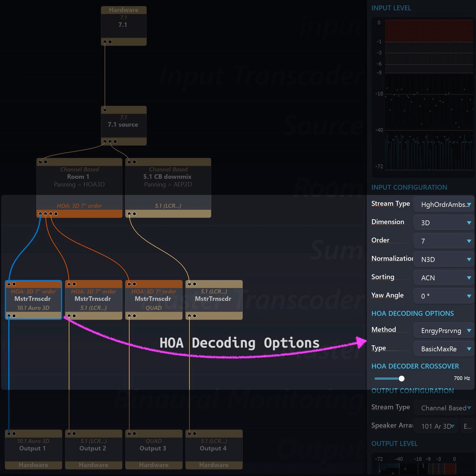Select the MstrTrnscdr 10.1 Auro 3D node
Screen dimensions: 476x476
(33, 299)
